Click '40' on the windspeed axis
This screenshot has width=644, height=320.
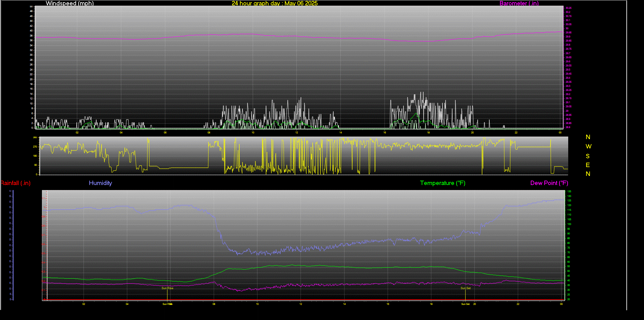pos(31,31)
